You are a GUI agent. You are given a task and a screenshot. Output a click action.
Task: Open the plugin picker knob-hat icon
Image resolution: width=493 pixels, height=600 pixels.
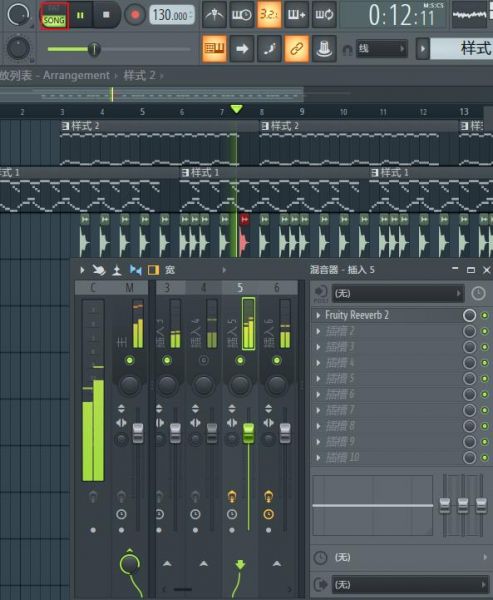[x=324, y=49]
